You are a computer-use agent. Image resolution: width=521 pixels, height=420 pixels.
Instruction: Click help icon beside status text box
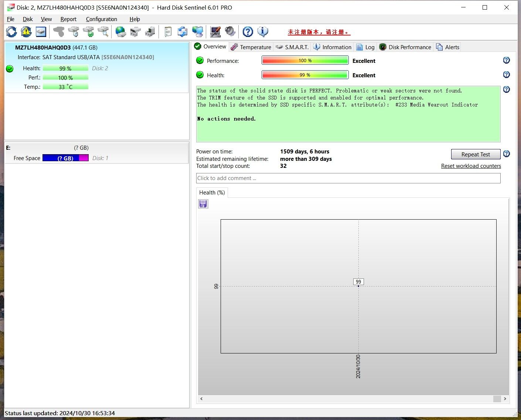[507, 89]
